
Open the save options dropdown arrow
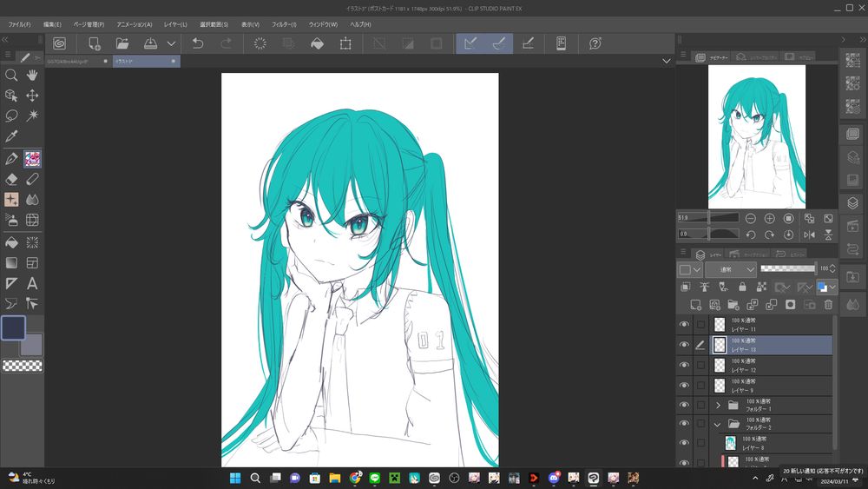click(x=172, y=43)
